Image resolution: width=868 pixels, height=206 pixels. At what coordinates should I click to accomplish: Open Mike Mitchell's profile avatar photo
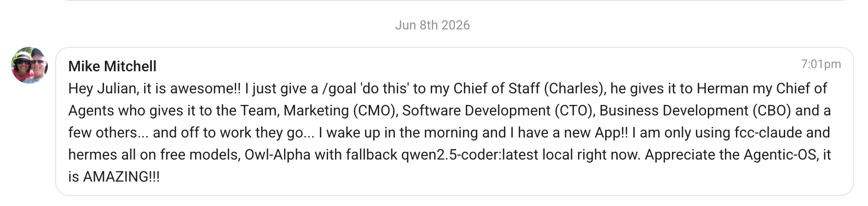tap(29, 65)
